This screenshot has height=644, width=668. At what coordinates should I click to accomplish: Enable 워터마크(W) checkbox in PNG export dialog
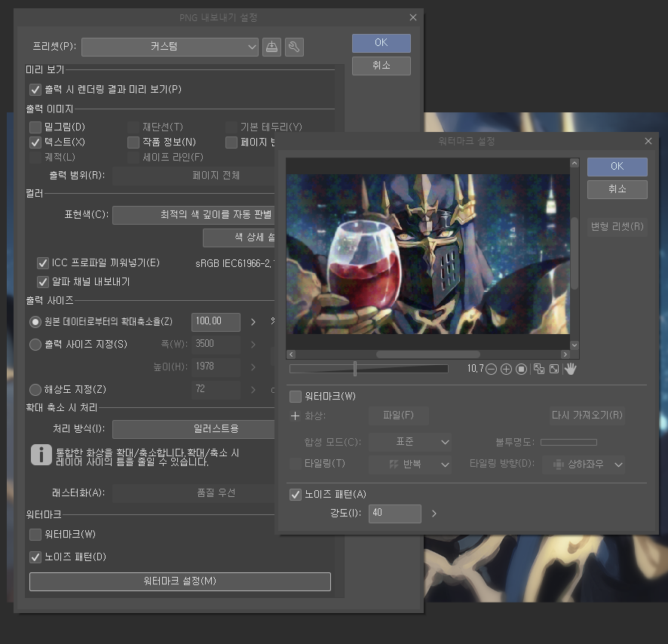click(35, 535)
